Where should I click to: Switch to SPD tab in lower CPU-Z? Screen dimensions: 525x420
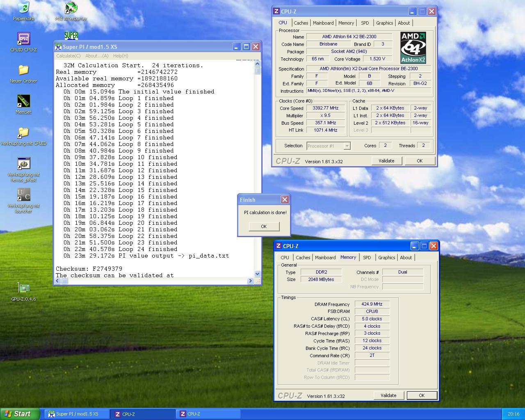(x=367, y=258)
